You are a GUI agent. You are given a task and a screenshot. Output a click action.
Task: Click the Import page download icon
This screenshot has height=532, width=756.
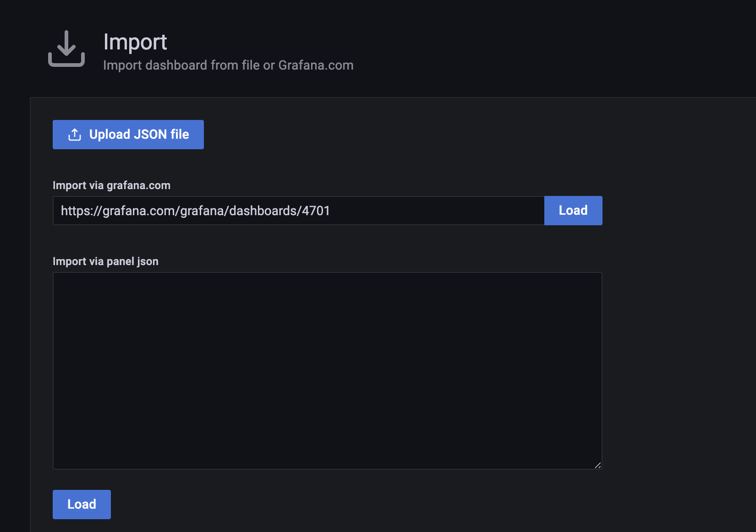tap(66, 49)
